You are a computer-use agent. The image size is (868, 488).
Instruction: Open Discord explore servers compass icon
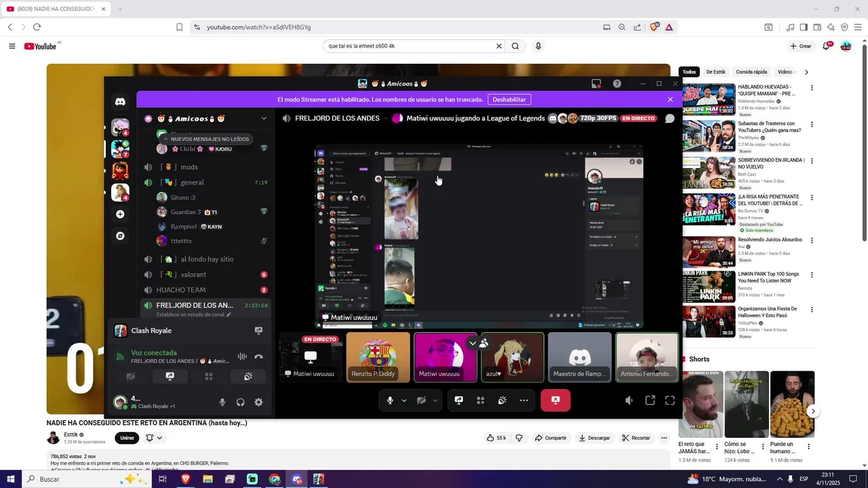tap(120, 236)
